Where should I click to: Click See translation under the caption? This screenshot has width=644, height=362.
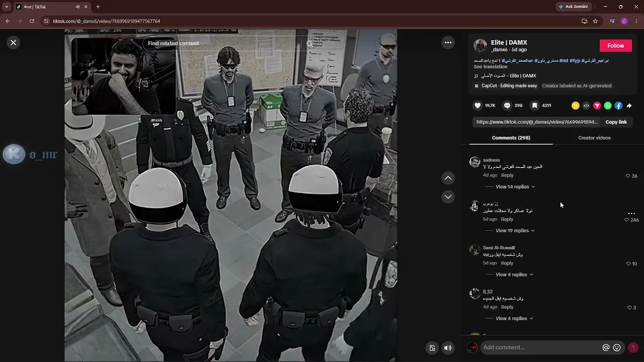[490, 67]
